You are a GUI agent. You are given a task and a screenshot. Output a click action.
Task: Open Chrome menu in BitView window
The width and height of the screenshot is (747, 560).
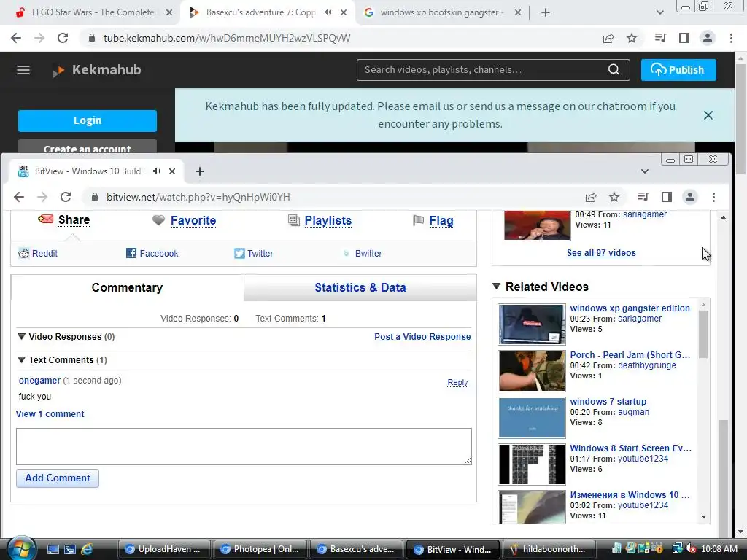click(x=713, y=197)
